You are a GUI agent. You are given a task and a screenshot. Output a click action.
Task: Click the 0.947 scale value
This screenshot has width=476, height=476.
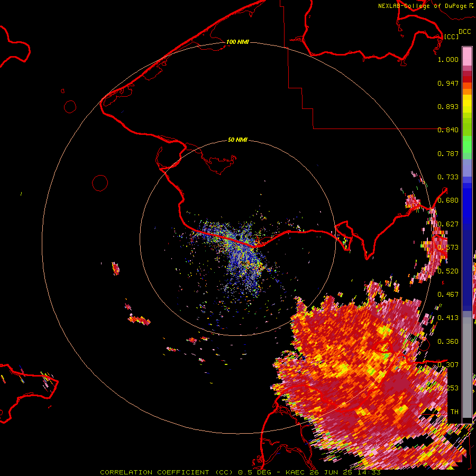448,83
